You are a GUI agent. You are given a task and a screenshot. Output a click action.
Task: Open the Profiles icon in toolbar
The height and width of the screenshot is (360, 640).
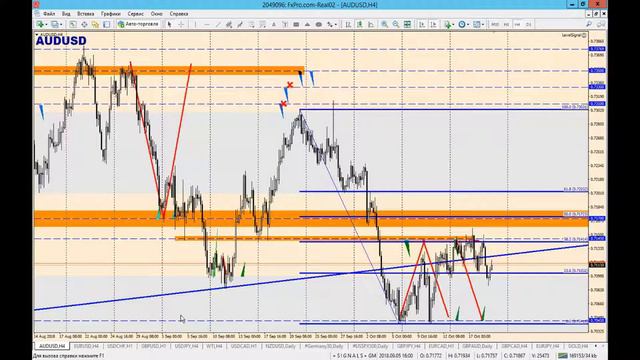click(55, 24)
